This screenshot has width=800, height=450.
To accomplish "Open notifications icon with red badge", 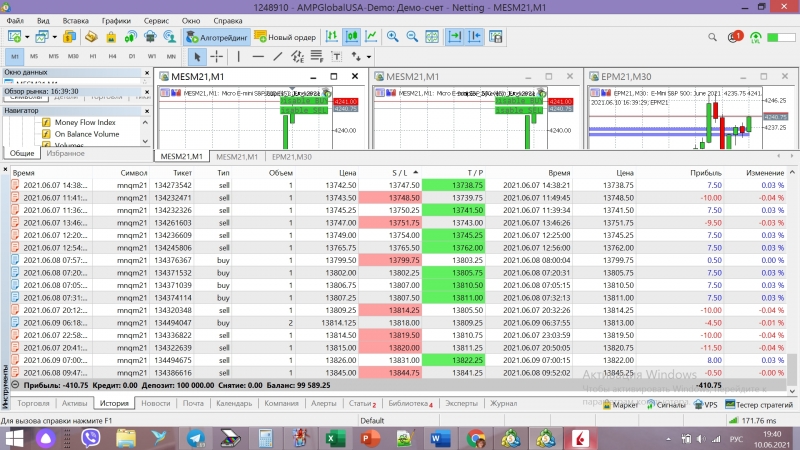I will [x=735, y=37].
